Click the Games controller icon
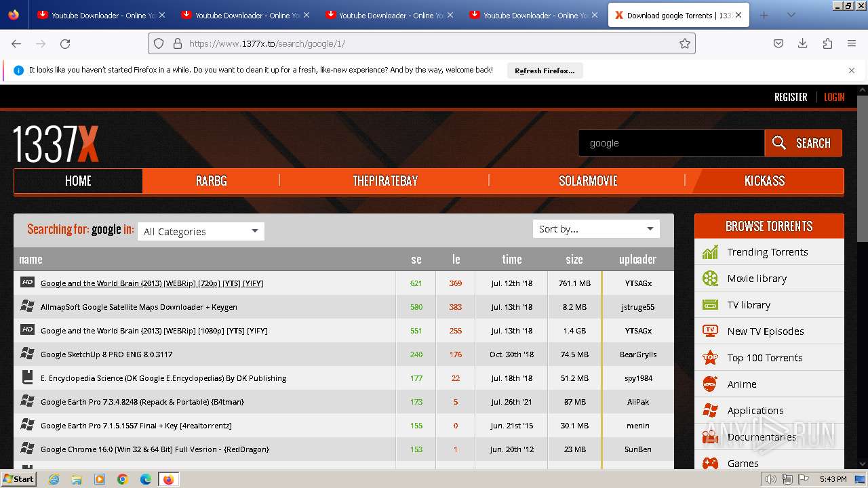 710,463
